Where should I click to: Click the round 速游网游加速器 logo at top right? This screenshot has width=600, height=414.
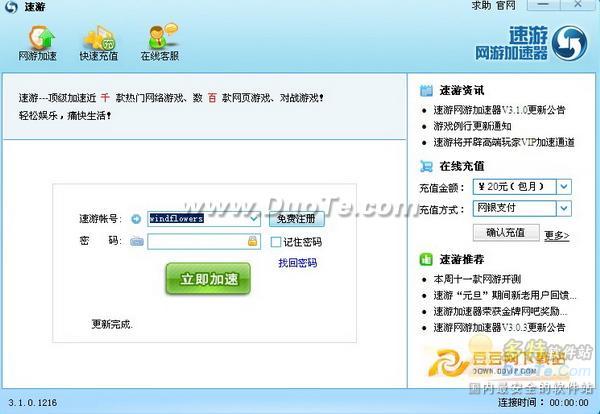pyautogui.click(x=570, y=43)
